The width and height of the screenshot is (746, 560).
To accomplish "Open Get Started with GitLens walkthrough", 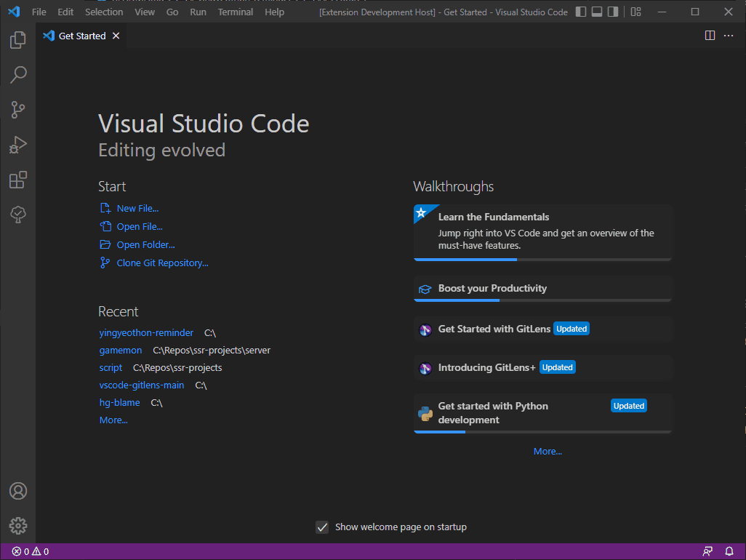I will pos(542,329).
